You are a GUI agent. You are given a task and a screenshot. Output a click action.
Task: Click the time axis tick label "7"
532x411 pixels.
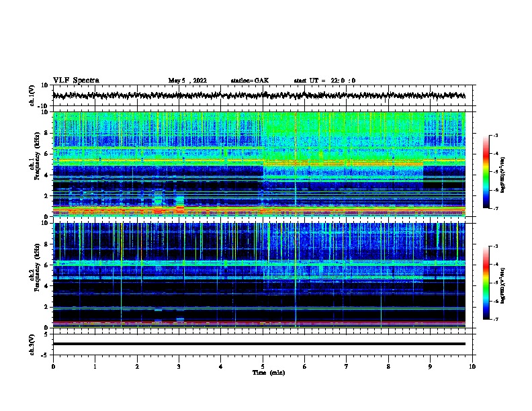pyautogui.click(x=347, y=366)
